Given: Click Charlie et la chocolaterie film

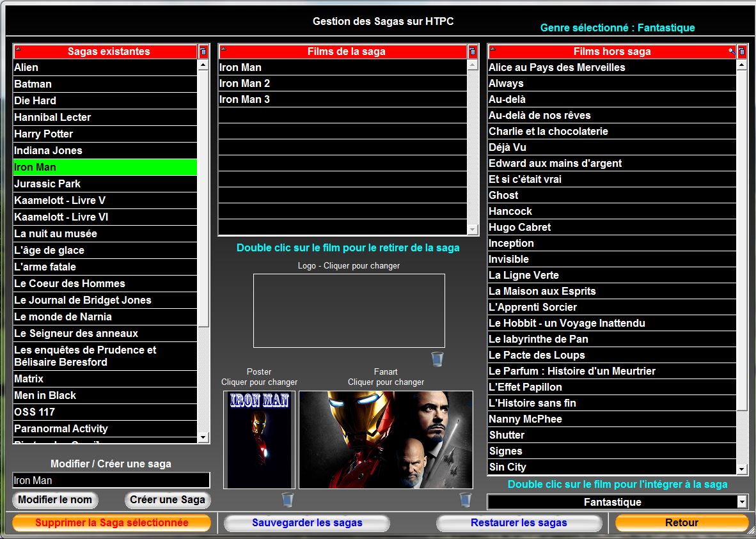Looking at the screenshot, I should pos(612,131).
